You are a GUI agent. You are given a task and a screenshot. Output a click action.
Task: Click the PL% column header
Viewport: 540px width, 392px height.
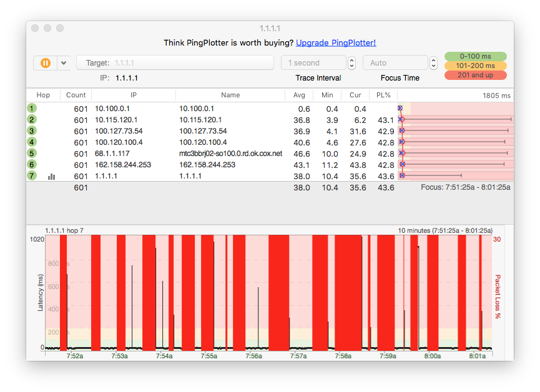click(x=383, y=95)
